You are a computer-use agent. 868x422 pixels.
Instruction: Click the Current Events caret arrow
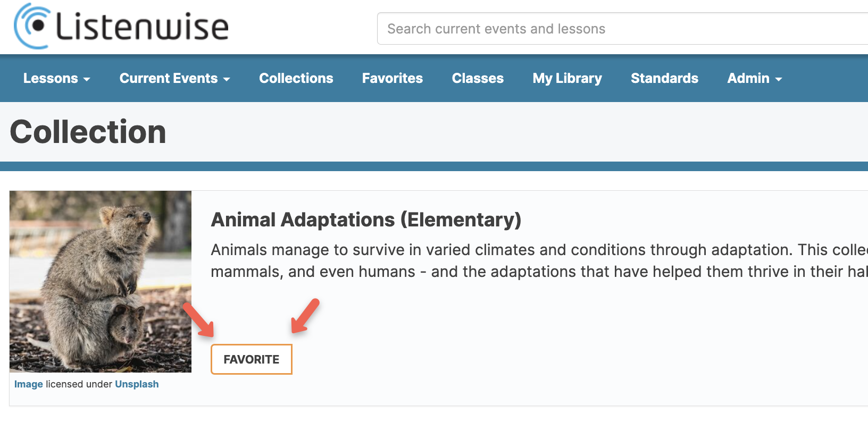[227, 79]
